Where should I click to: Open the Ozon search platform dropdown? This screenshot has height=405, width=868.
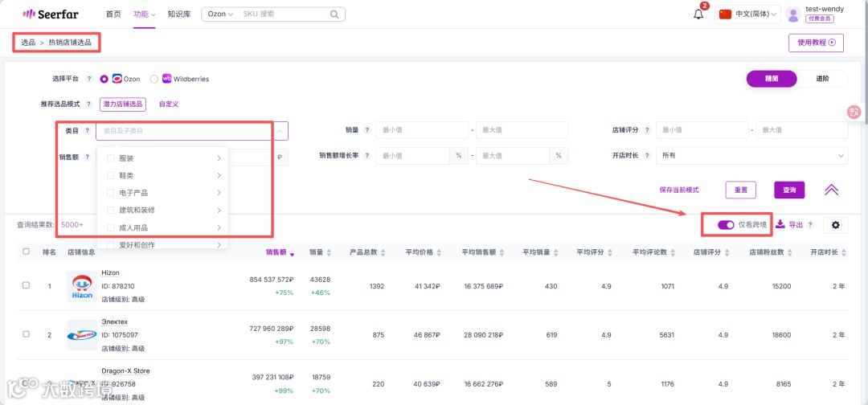pos(219,14)
